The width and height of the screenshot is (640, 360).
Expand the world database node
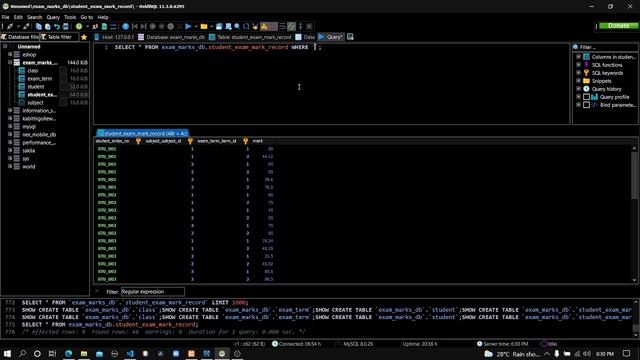(10, 167)
